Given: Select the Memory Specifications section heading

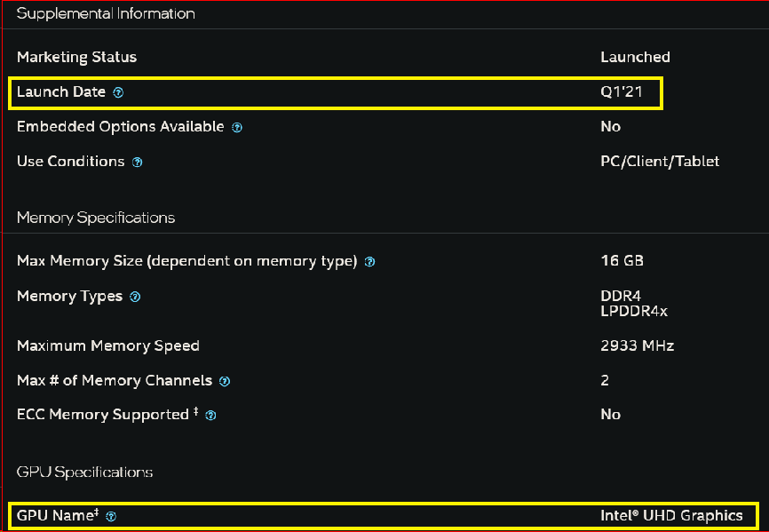Looking at the screenshot, I should 96,218.
